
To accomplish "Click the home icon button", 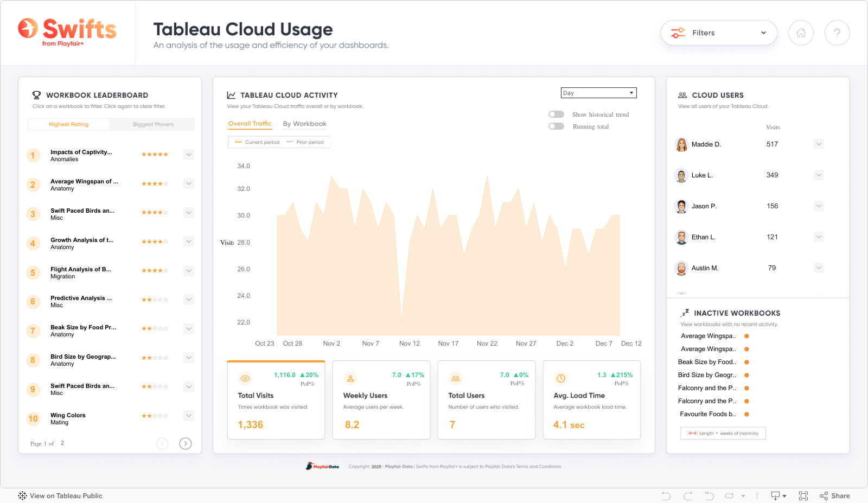I will tap(801, 33).
